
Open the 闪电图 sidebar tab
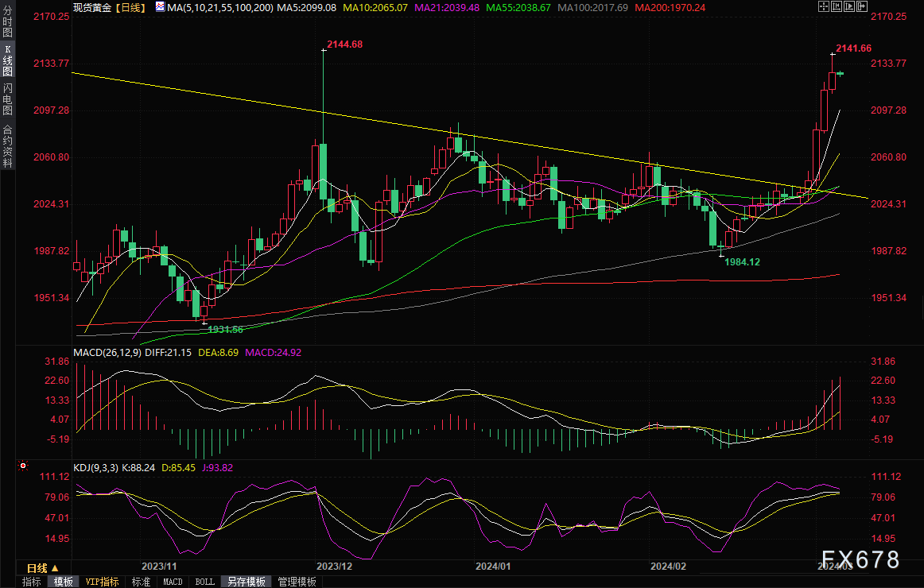tap(7, 99)
